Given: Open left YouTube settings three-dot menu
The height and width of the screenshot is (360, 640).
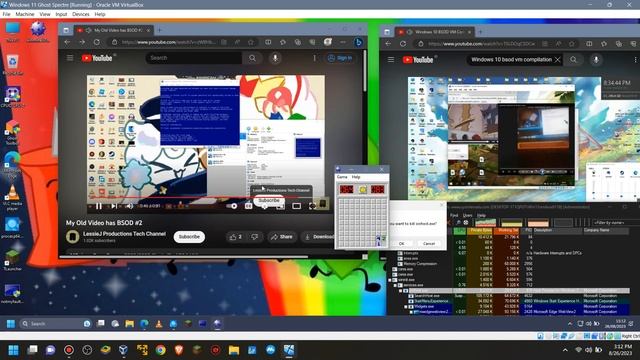Looking at the screenshot, I should click(314, 58).
